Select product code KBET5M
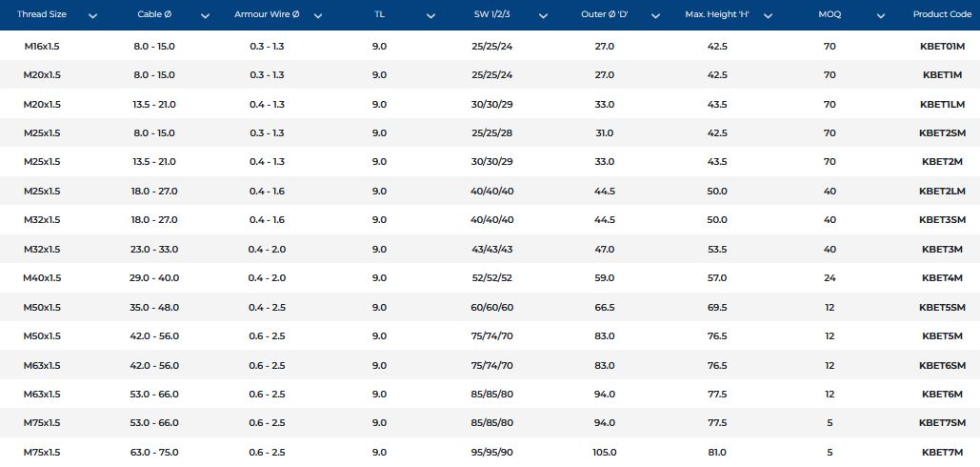Image resolution: width=980 pixels, height=467 pixels. [942, 336]
